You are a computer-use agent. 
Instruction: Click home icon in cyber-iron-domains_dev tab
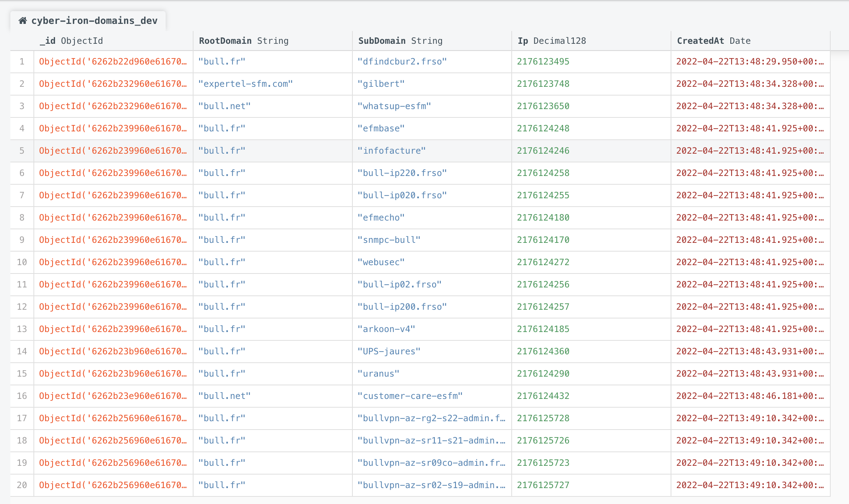(23, 21)
